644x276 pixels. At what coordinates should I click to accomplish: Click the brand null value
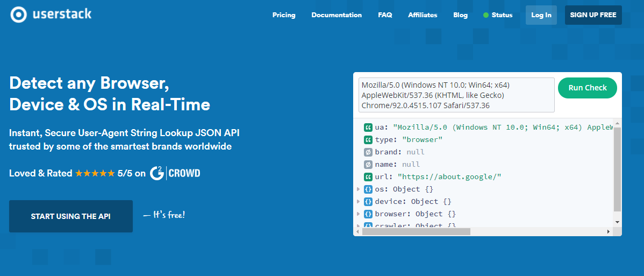(x=415, y=152)
